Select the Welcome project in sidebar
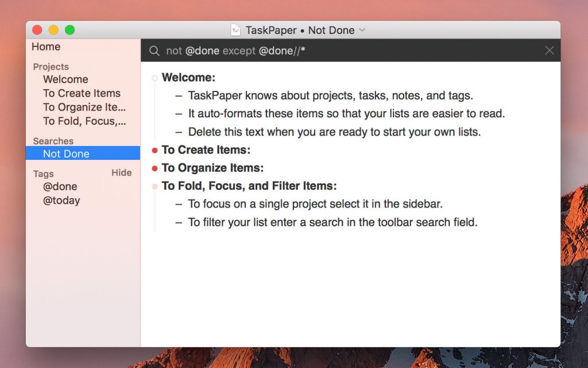Viewport: 588px width, 368px height. (x=64, y=79)
